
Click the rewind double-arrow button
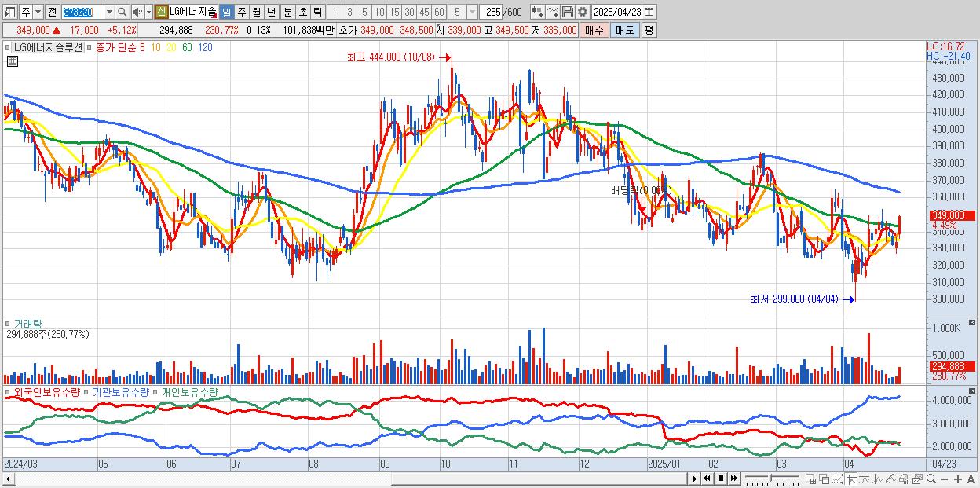707,479
